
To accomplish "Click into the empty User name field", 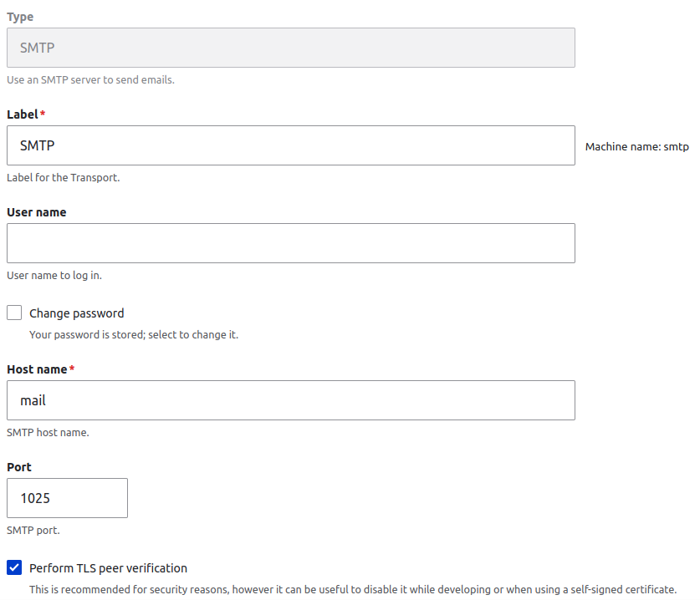I will pyautogui.click(x=291, y=243).
